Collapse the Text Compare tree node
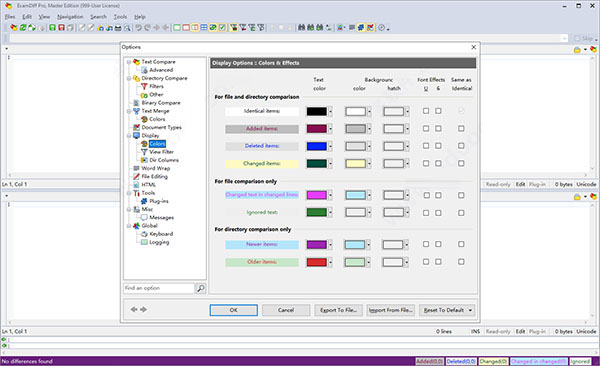Screen dimensions: 600x366 (x=129, y=62)
